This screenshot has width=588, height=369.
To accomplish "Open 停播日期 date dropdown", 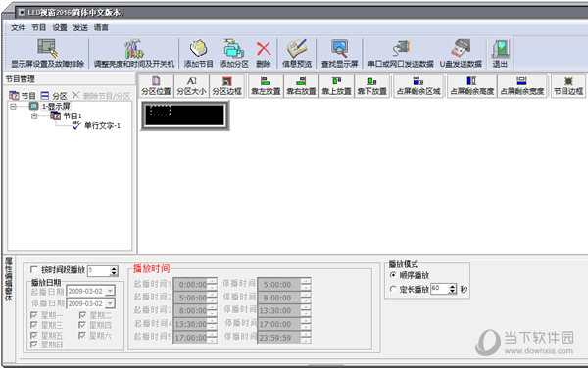I will coord(110,303).
